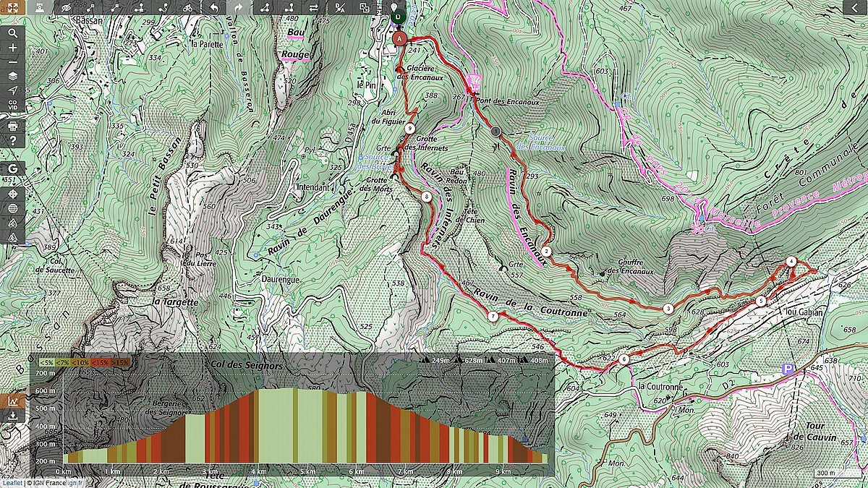Select waypoint 7 on the track
Image resolution: width=868 pixels, height=488 pixels.
click(x=493, y=316)
